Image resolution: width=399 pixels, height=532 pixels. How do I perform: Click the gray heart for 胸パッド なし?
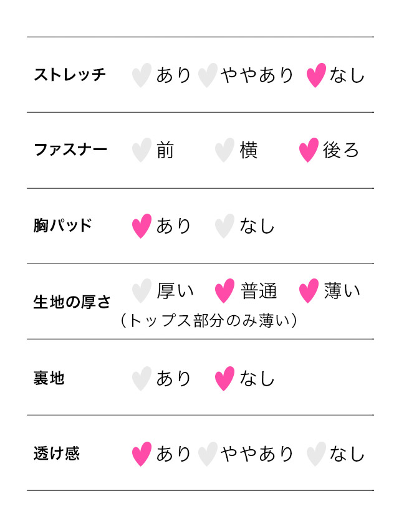(x=224, y=226)
